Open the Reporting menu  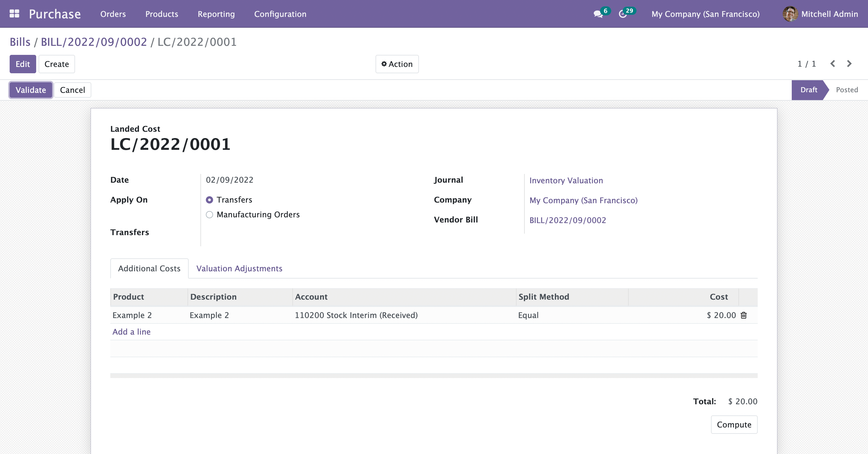coord(216,14)
